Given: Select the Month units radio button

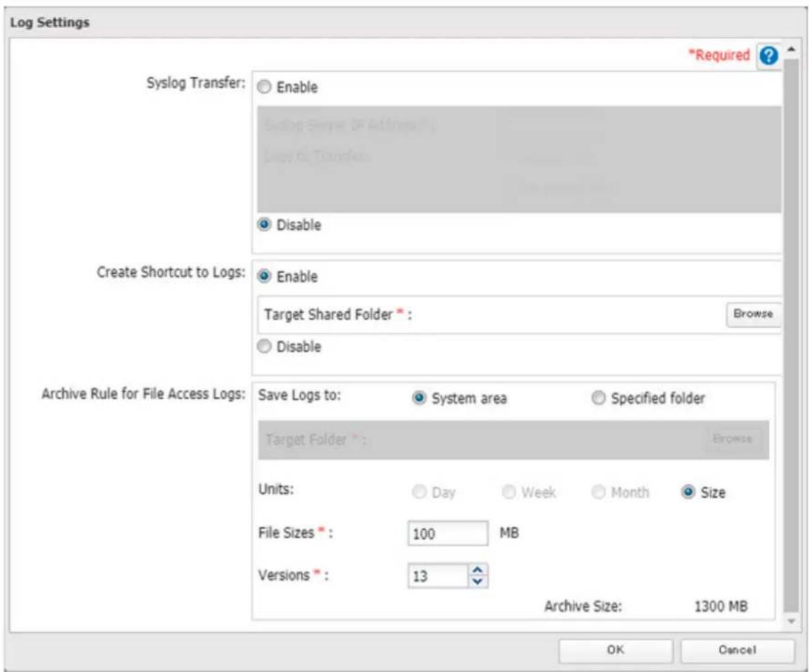Looking at the screenshot, I should coord(598,492).
